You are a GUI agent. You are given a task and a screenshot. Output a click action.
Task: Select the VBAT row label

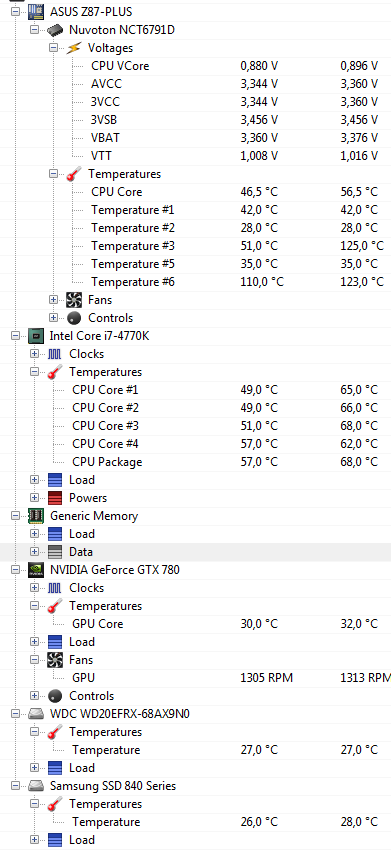point(105,138)
